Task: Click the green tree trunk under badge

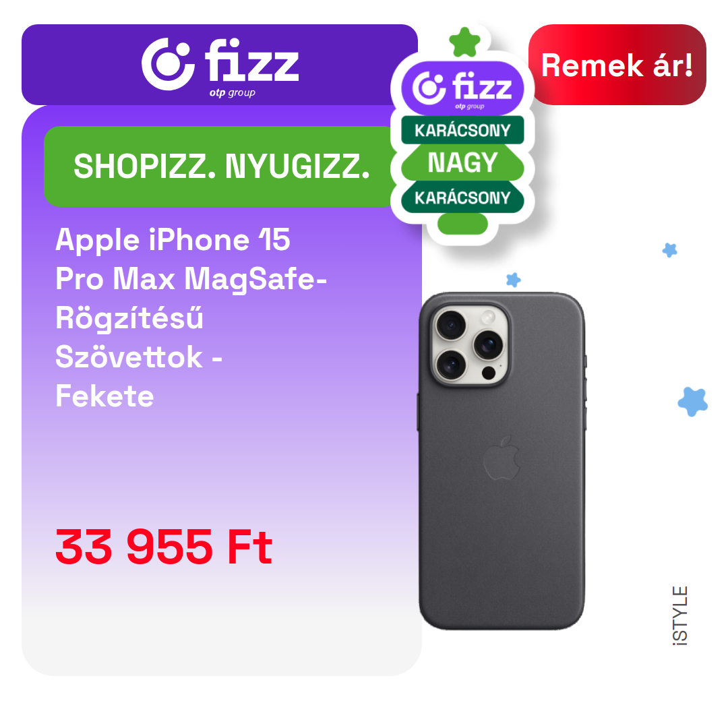Action: [x=462, y=224]
